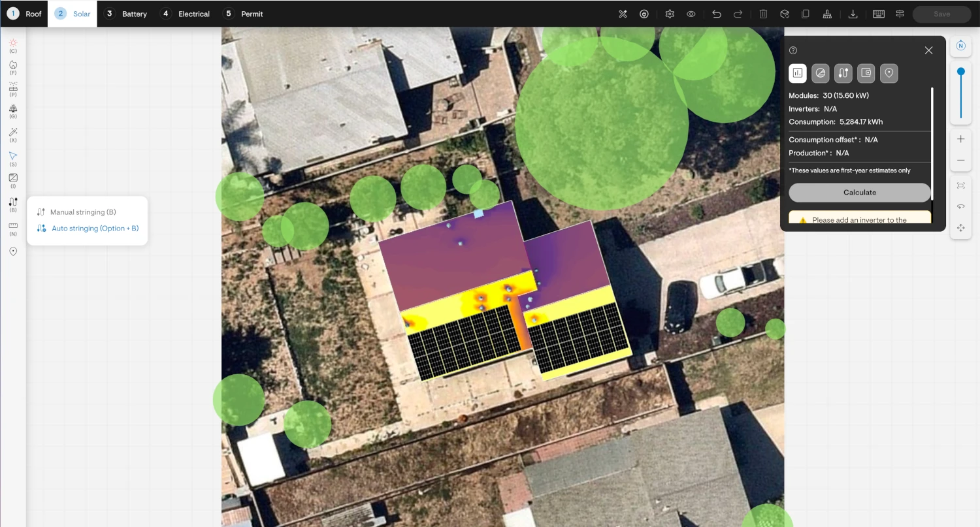Switch to the wallet financial view
The image size is (980, 527).
point(866,73)
